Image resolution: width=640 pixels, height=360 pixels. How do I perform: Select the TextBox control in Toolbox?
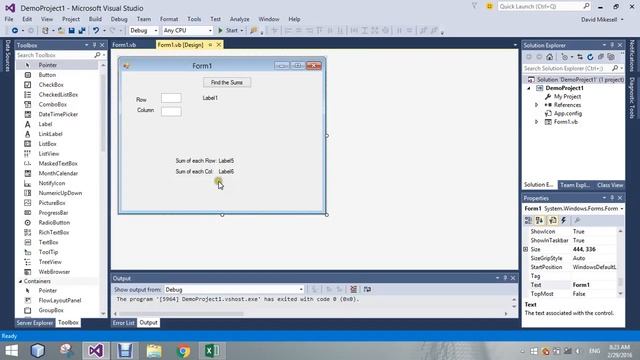pyautogui.click(x=48, y=242)
